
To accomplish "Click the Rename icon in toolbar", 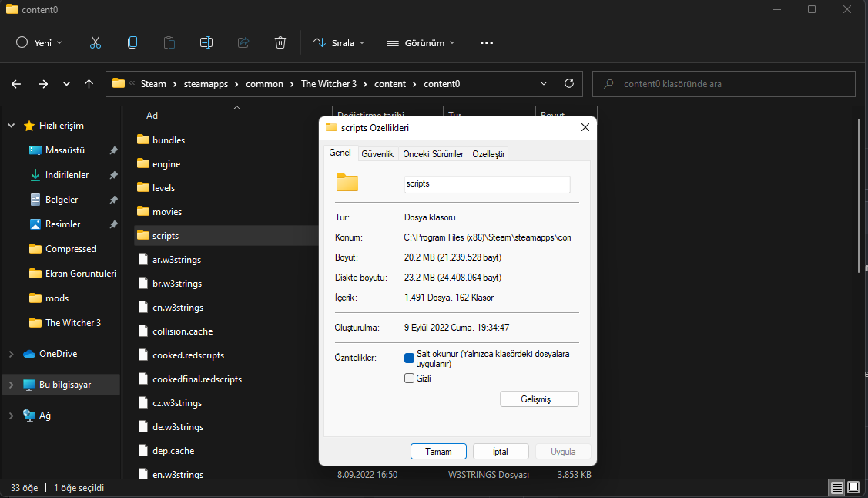I will (206, 42).
